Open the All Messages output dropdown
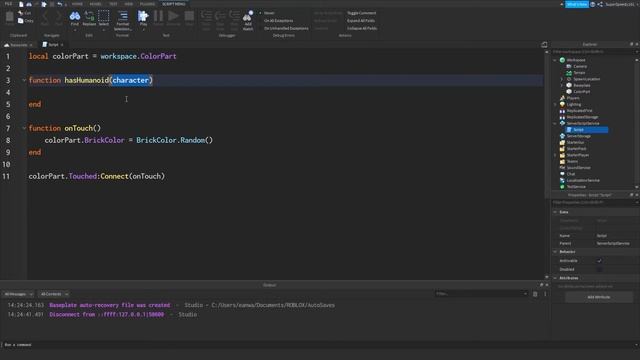640x360 pixels. tap(18, 294)
